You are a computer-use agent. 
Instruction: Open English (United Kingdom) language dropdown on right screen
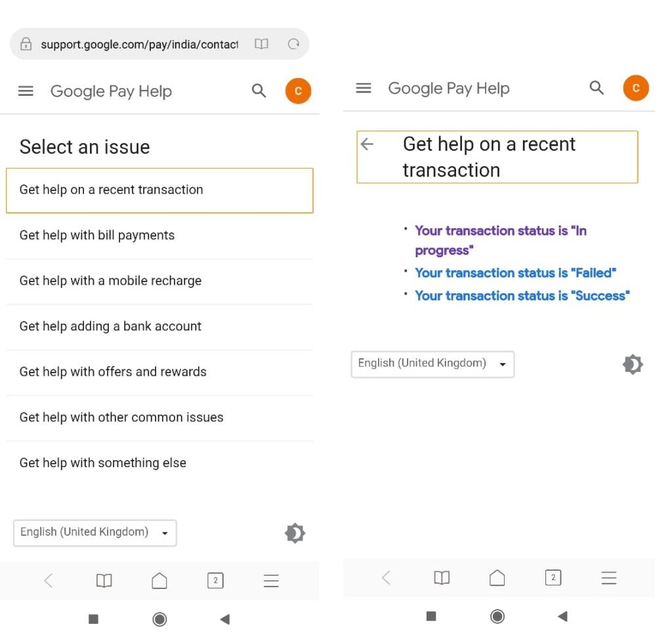[432, 365]
